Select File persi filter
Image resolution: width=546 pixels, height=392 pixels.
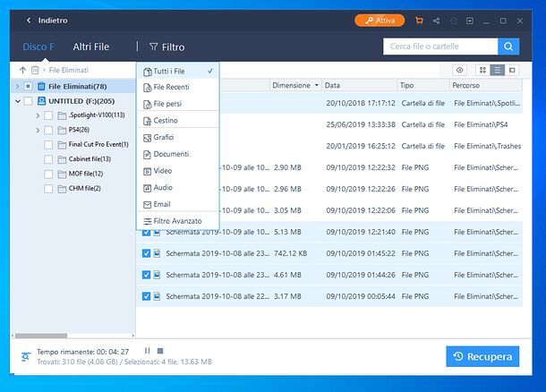click(178, 104)
